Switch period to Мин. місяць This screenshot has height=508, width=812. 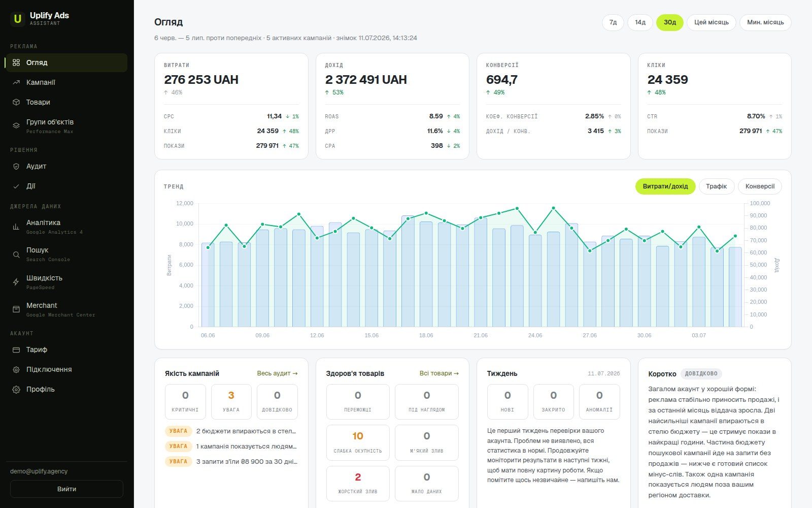click(x=765, y=22)
